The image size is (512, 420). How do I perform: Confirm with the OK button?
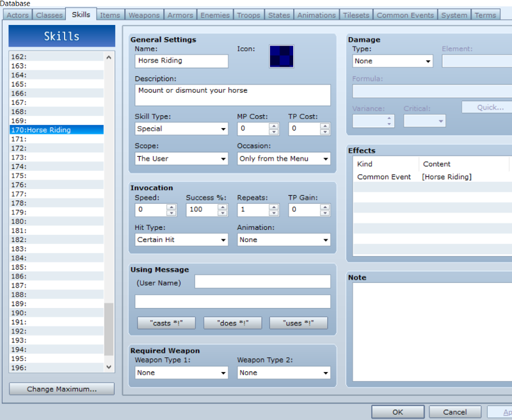[x=397, y=412]
